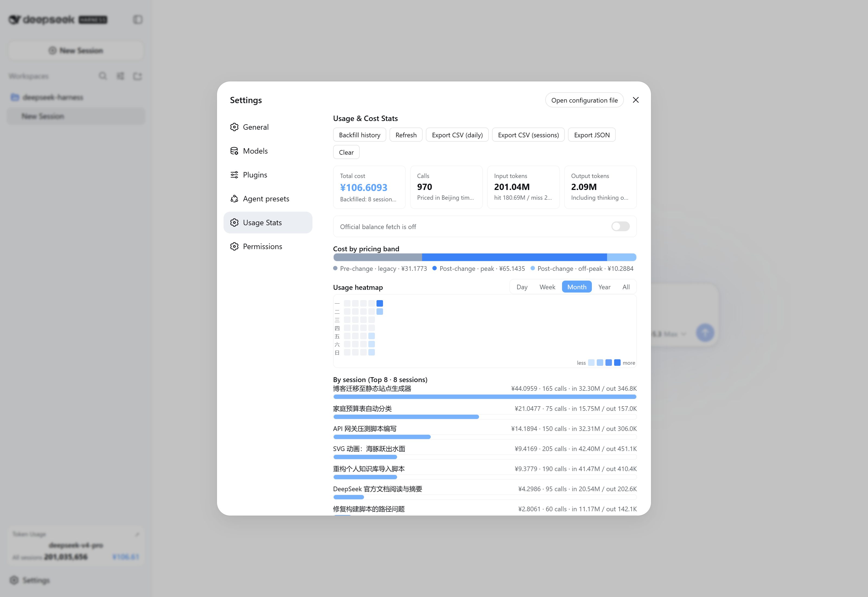The height and width of the screenshot is (597, 868).
Task: Click the Settings gear at sidebar bottom
Action: coord(14,580)
